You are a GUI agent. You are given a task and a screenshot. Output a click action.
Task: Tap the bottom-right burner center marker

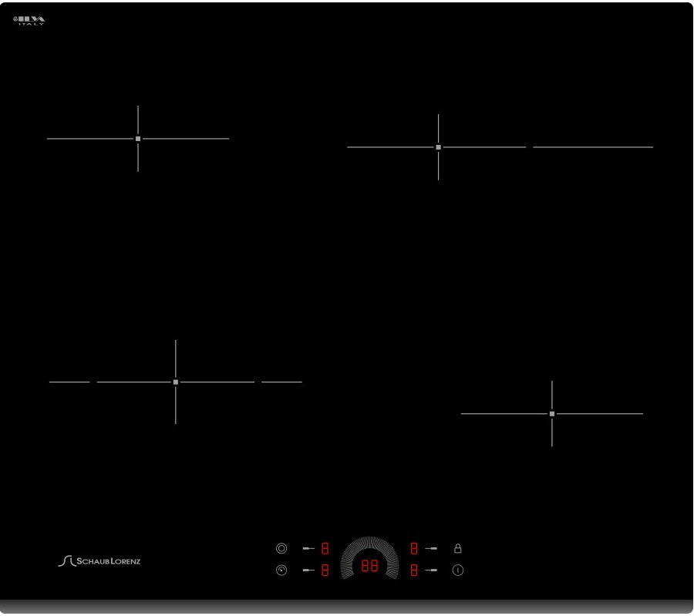point(552,414)
